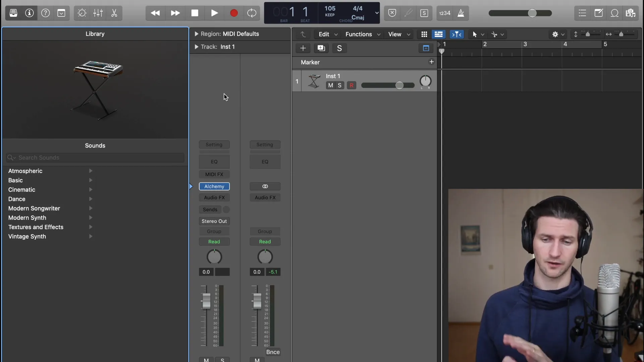Toggle the Inspector info icon
The width and height of the screenshot is (644, 362).
[x=30, y=13]
